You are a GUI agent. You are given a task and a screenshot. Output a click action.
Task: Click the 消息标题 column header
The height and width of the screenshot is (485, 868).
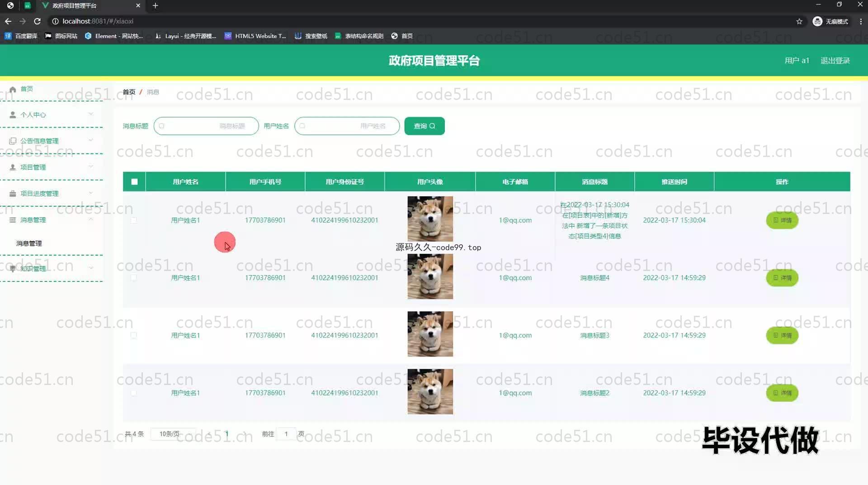click(594, 182)
